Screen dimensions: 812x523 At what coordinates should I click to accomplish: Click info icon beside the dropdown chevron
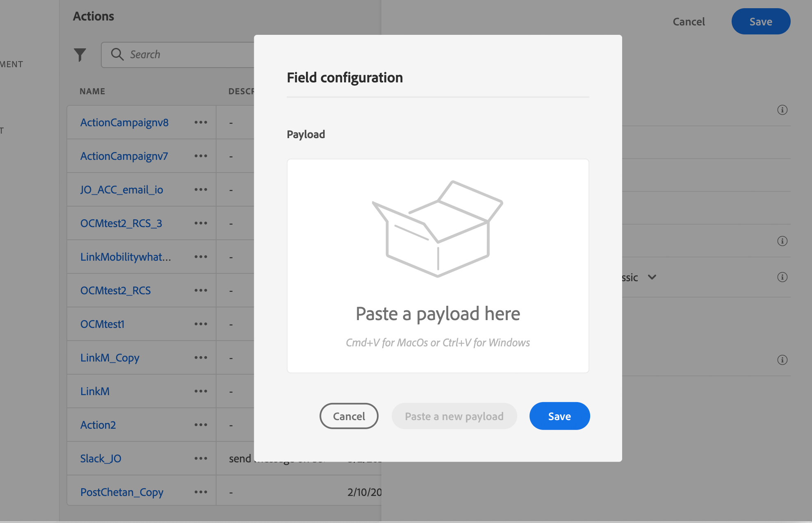pos(782,277)
